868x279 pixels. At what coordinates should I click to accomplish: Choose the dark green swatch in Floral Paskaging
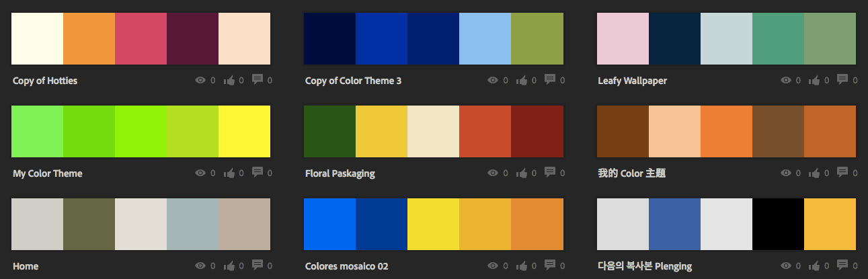click(x=329, y=131)
